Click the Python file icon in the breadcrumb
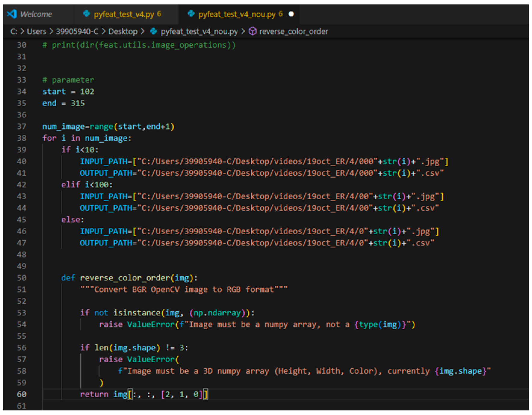The image size is (532, 415). (153, 31)
